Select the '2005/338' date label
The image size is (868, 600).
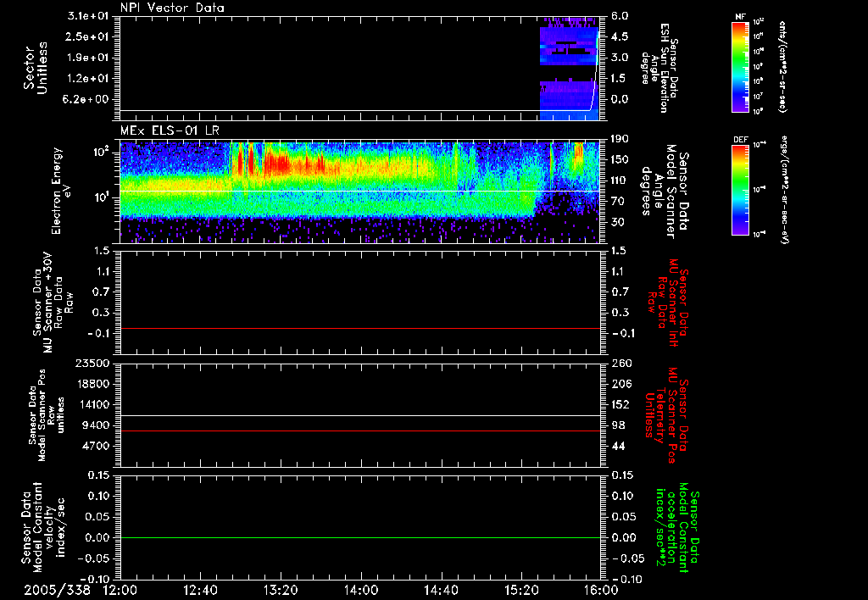click(x=57, y=590)
